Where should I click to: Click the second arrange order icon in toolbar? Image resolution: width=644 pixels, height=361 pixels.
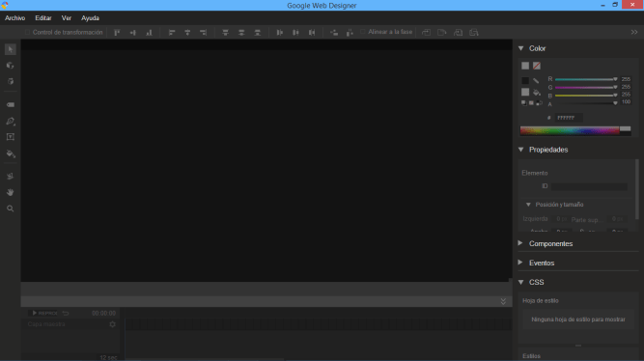442,33
